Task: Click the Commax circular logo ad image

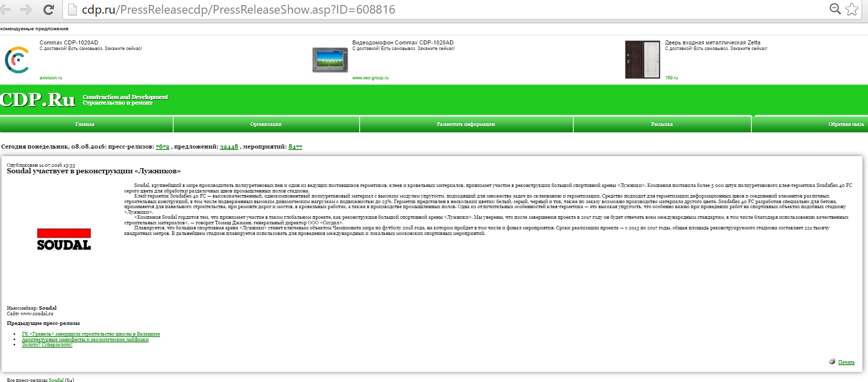Action: pos(17,60)
